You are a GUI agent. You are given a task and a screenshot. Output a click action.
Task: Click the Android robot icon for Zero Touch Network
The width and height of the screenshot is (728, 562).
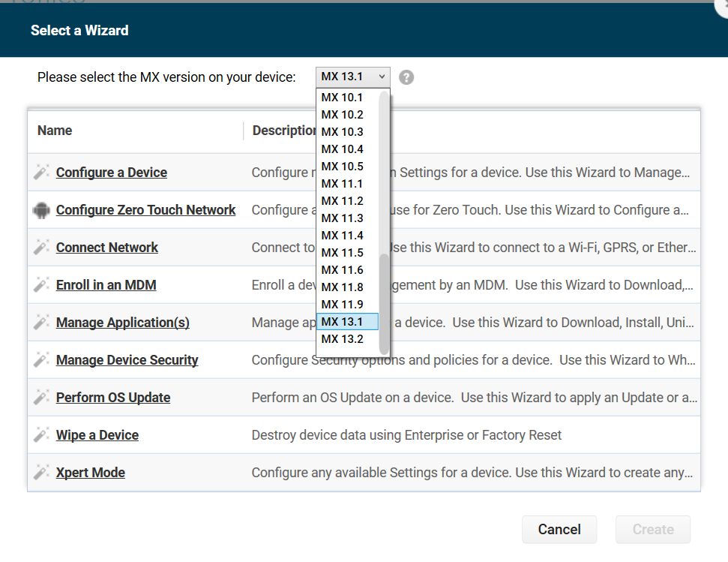[41, 209]
